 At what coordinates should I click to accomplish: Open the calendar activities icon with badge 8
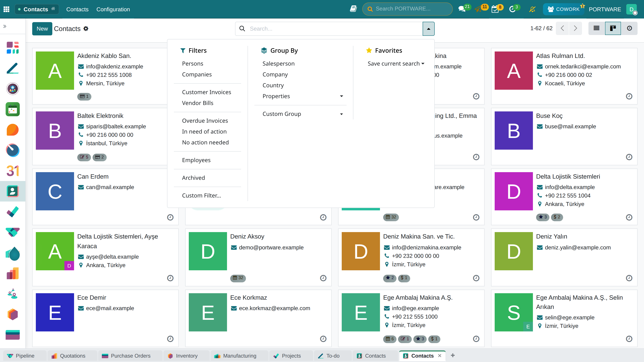[x=495, y=9]
